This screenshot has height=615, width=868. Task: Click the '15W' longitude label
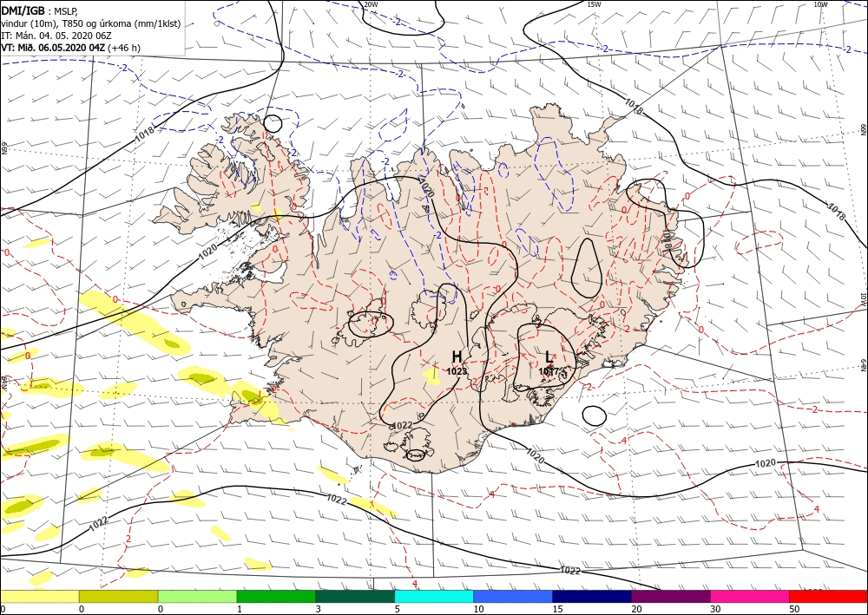[594, 4]
